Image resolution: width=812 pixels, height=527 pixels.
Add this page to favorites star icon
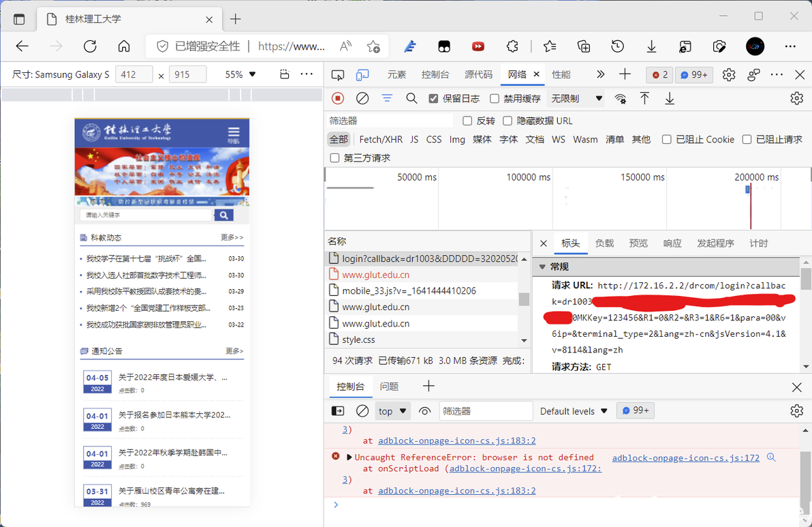[373, 46]
